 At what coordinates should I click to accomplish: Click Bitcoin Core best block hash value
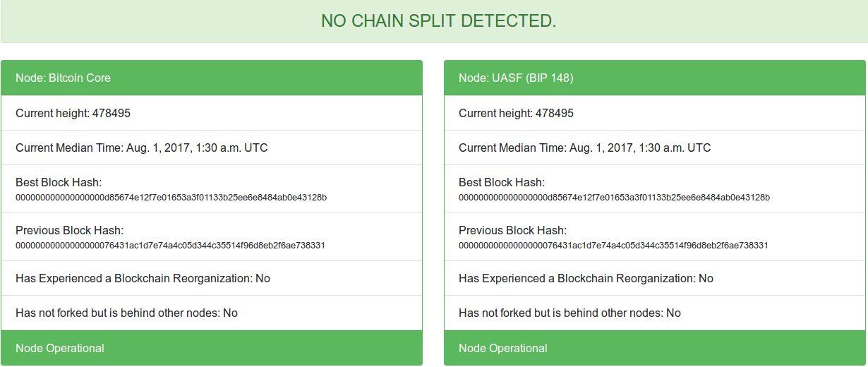(171, 198)
